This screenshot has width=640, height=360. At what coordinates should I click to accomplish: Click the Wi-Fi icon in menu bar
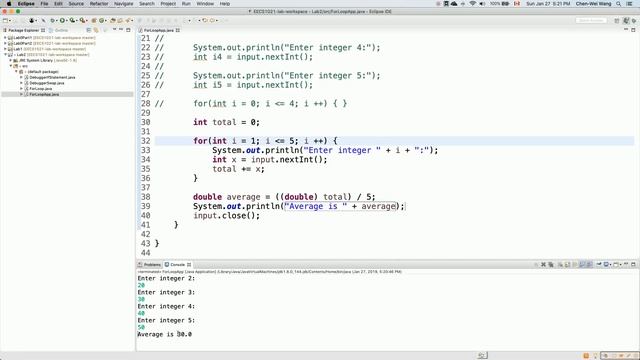tap(472, 4)
